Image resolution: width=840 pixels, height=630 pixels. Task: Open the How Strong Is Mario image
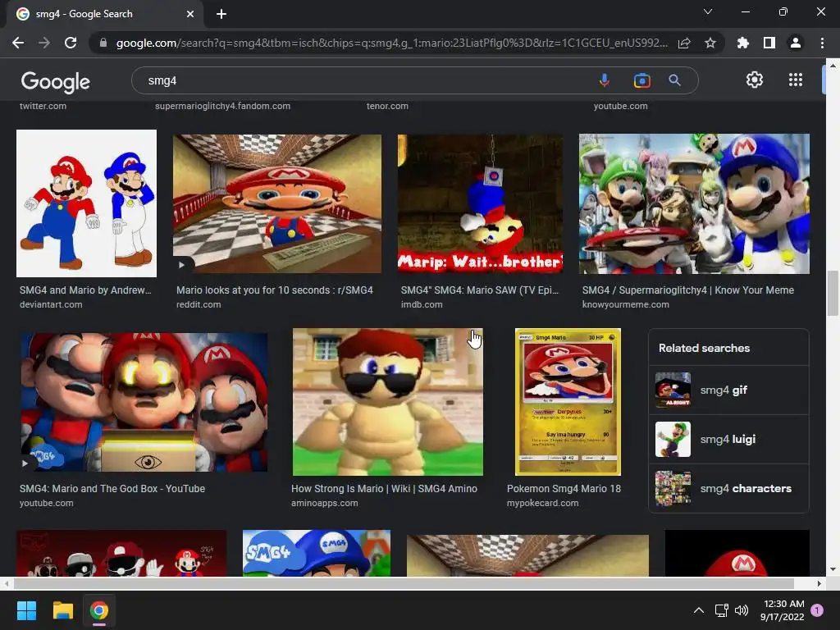point(387,402)
